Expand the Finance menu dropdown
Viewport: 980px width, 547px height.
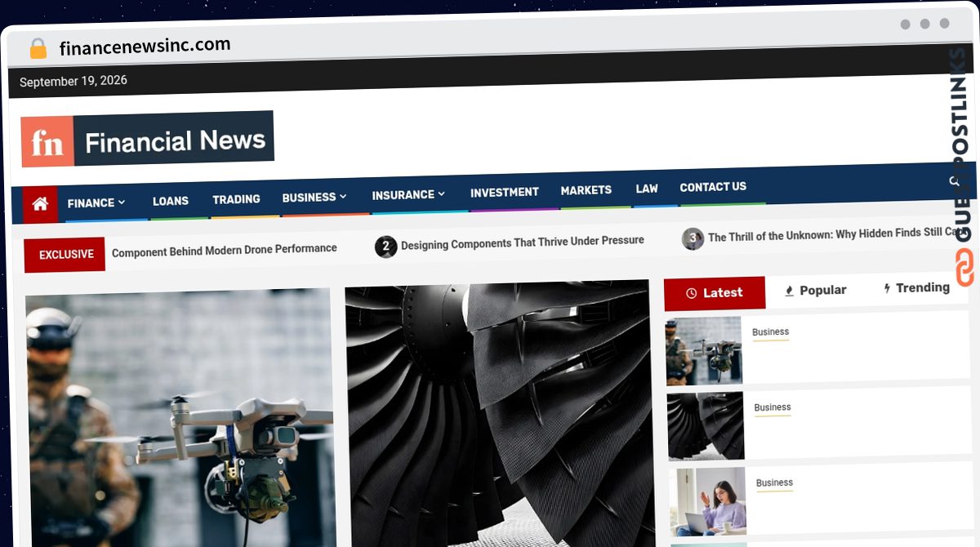(96, 202)
